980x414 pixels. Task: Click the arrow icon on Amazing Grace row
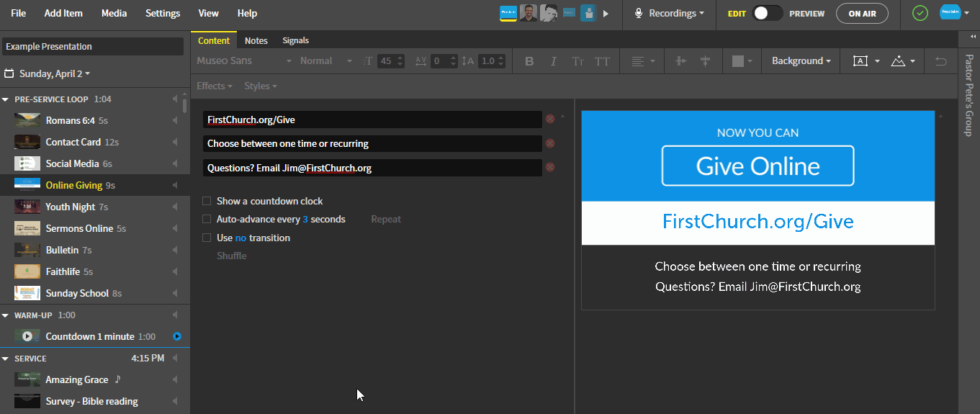click(x=175, y=379)
